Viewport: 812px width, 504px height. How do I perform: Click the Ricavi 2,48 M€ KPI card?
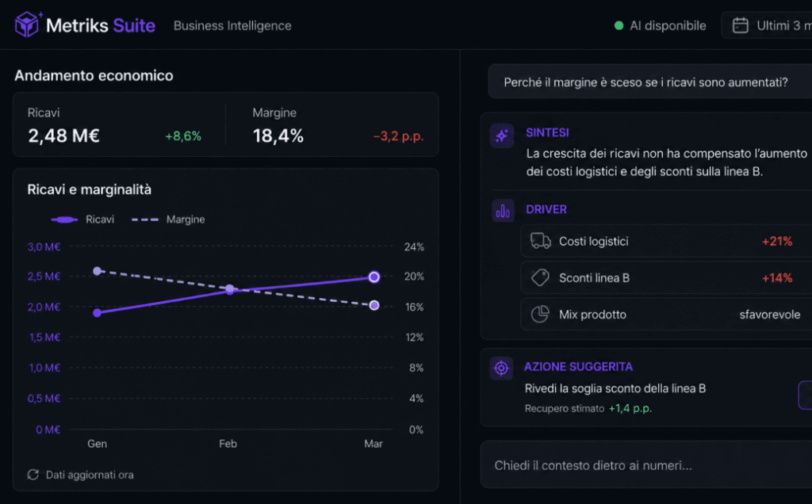[x=119, y=124]
